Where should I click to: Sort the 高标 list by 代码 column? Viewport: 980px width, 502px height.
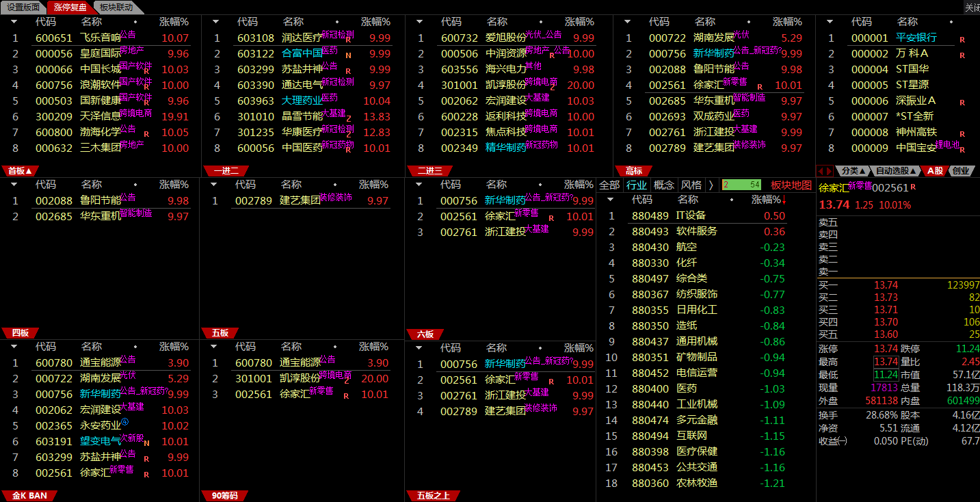[x=659, y=22]
